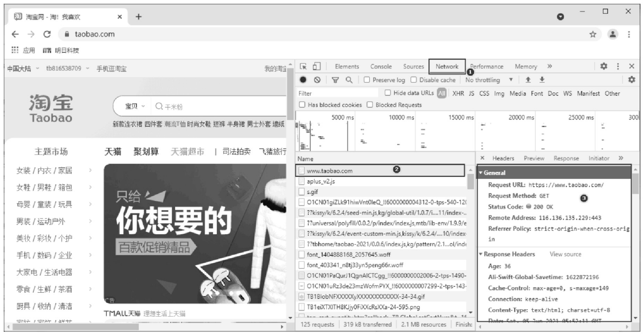
Task: Filter requests by Font type
Action: pyautogui.click(x=537, y=93)
